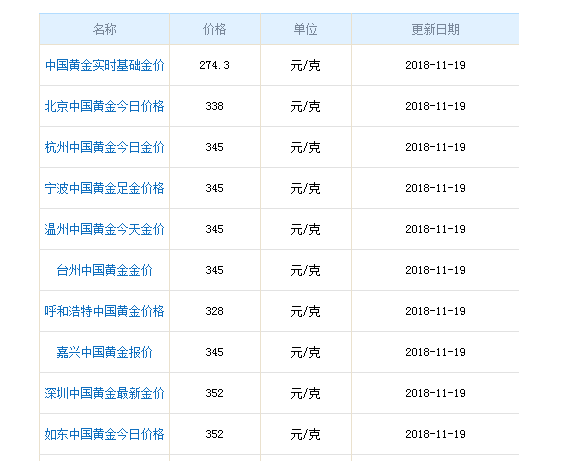Viewport: 570px width, 461px height.
Task: Open link 深圳中国黄金最新金价
Action: click(105, 393)
